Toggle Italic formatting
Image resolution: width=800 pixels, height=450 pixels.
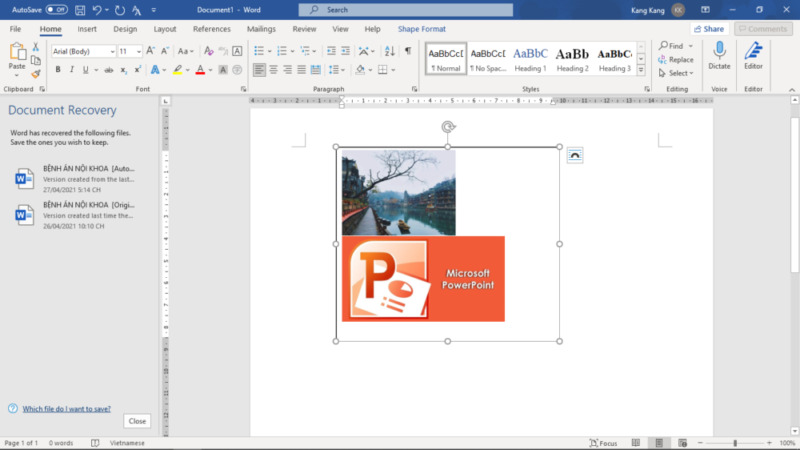[x=72, y=70]
